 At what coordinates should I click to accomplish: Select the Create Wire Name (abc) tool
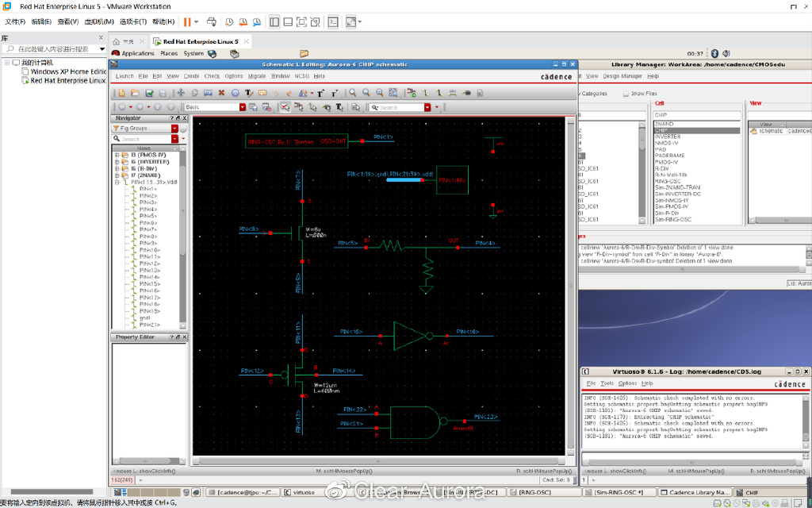tap(453, 93)
